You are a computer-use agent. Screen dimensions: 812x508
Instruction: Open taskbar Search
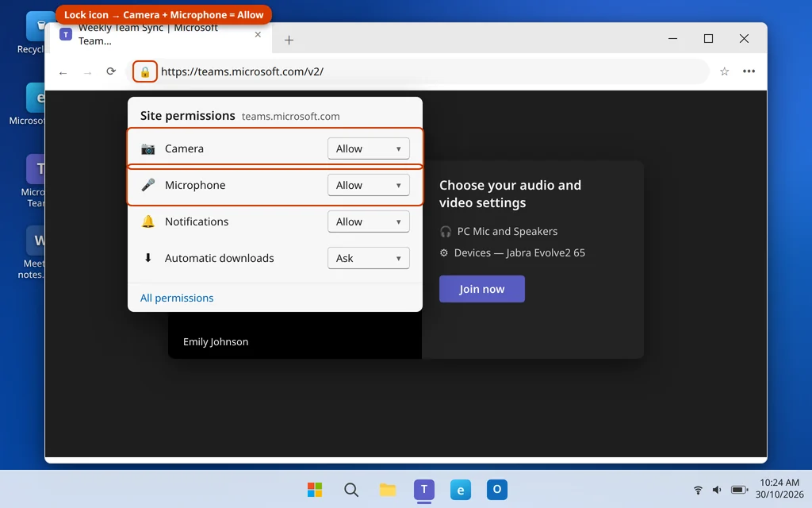351,489
